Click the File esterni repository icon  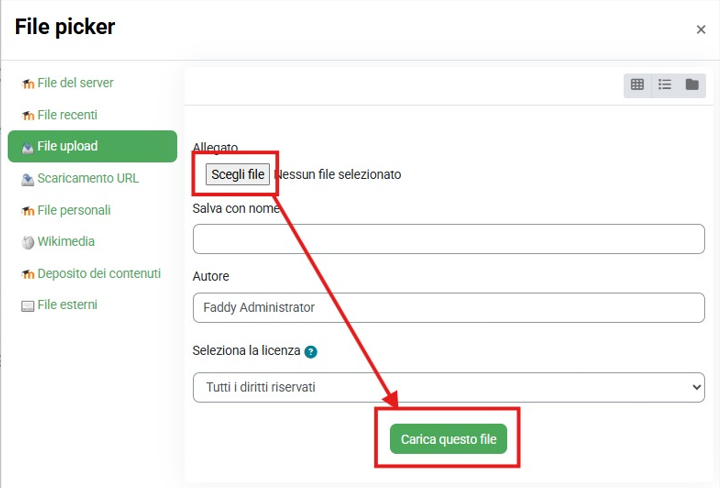coord(28,306)
